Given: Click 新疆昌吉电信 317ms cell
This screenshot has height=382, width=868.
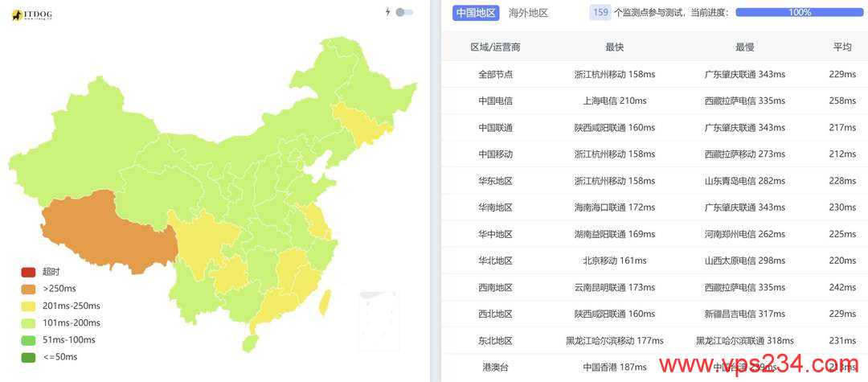Looking at the screenshot, I should pyautogui.click(x=744, y=314).
